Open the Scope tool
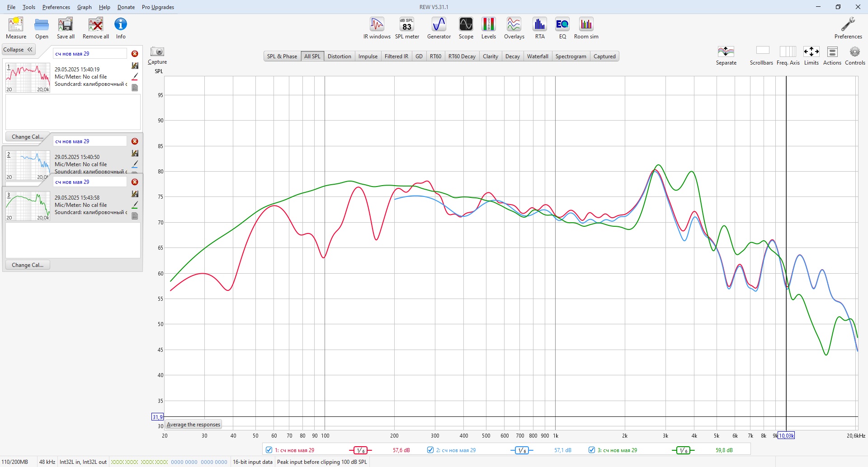Viewport: 868px width, 467px height. pyautogui.click(x=466, y=28)
